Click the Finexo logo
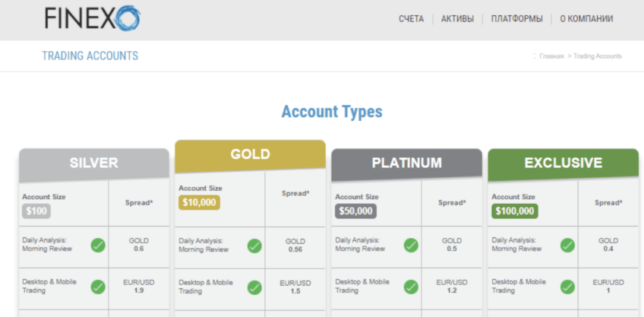The height and width of the screenshot is (317, 644). (x=92, y=18)
